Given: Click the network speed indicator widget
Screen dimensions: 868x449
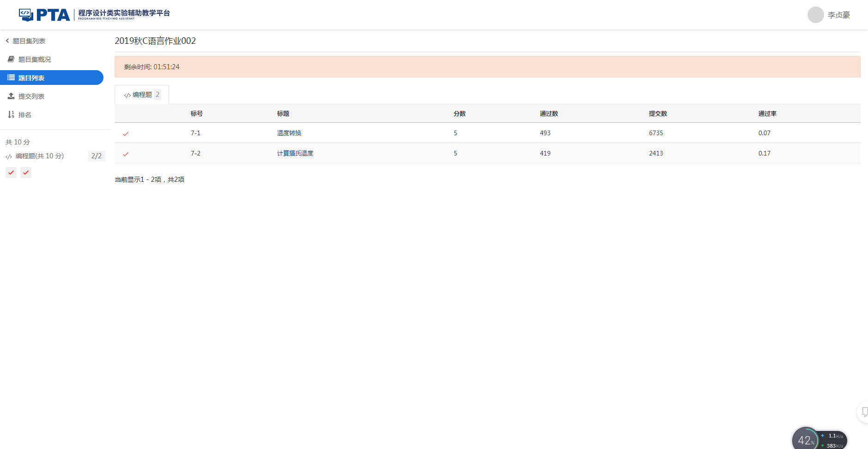Looking at the screenshot, I should pos(834,441).
